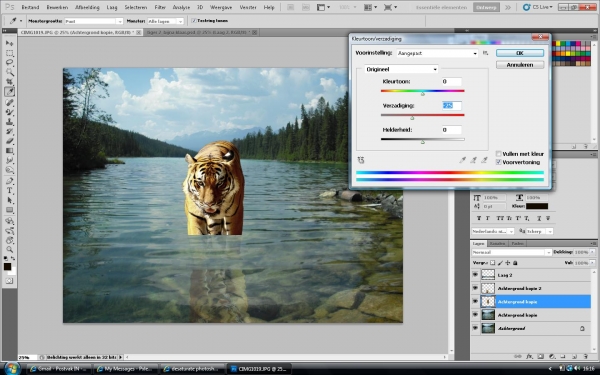Select the Eyedropper tool in the toolbox
This screenshot has width=600, height=375.
point(9,91)
